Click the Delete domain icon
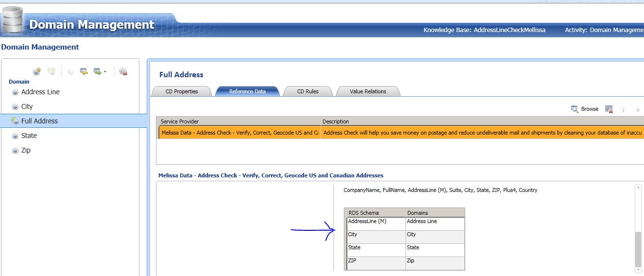This screenshot has width=644, height=276. [x=123, y=71]
